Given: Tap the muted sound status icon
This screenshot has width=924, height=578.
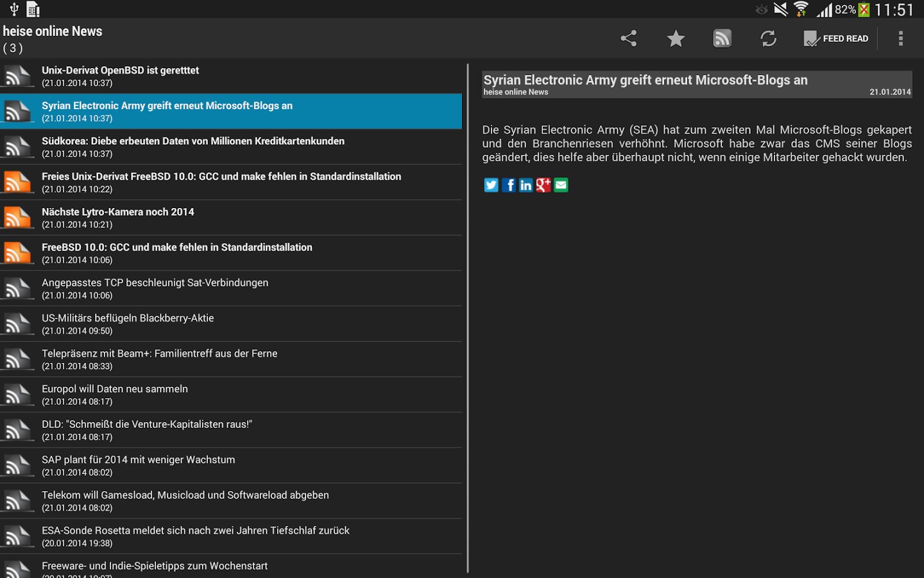Looking at the screenshot, I should point(781,9).
